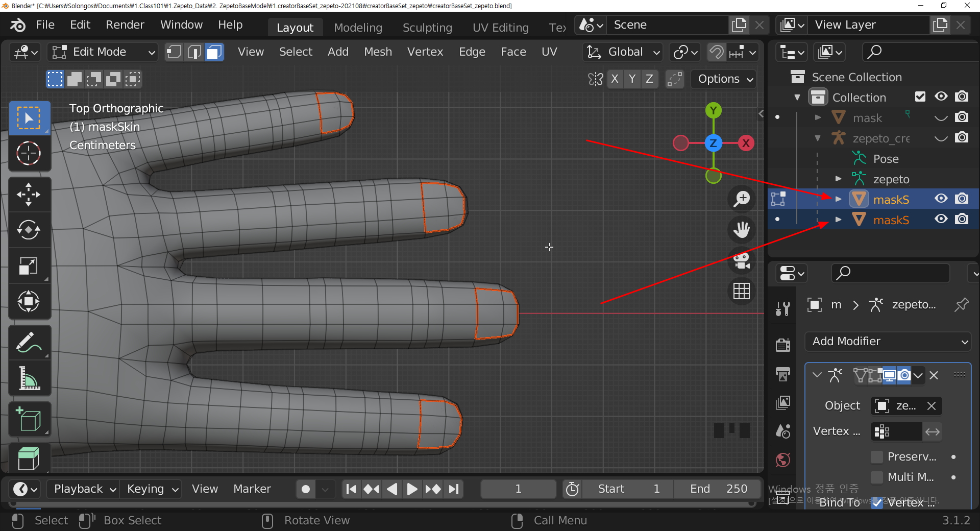This screenshot has height=531, width=980.
Task: Click the Z axis on navigation gizmo
Action: point(713,143)
